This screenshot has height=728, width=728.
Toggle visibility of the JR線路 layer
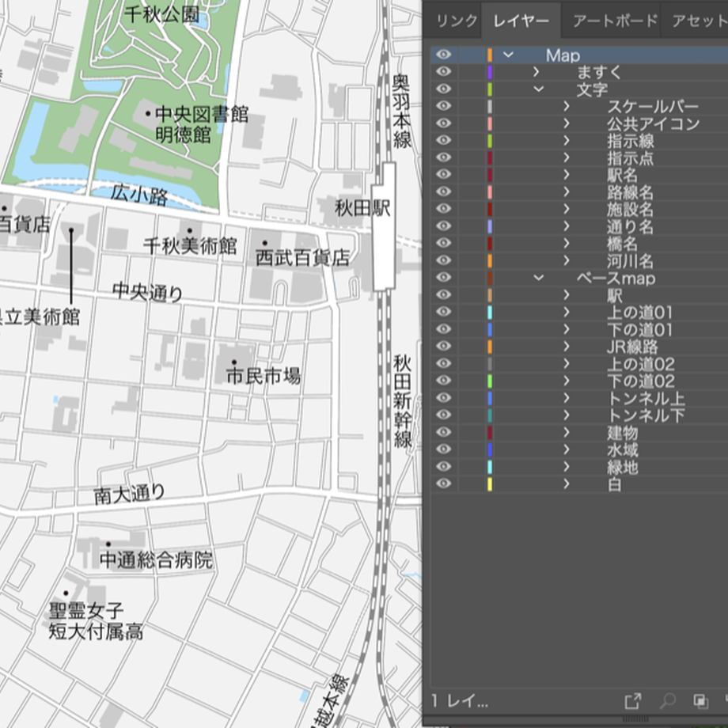(x=443, y=346)
